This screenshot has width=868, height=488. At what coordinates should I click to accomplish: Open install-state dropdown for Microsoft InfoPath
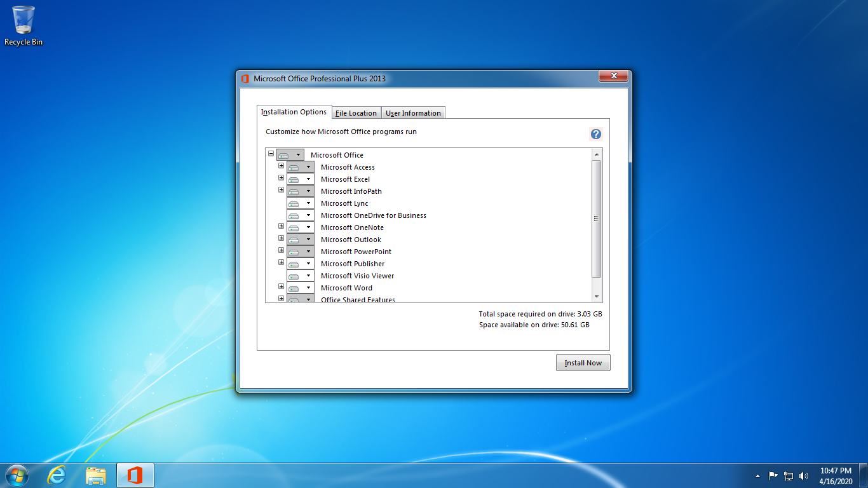301,191
